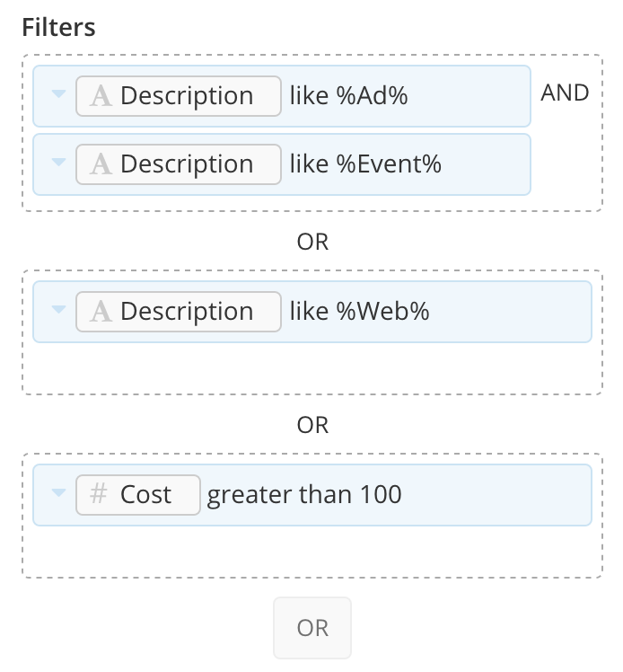Click number-type hash icon in Cost field

point(99,493)
